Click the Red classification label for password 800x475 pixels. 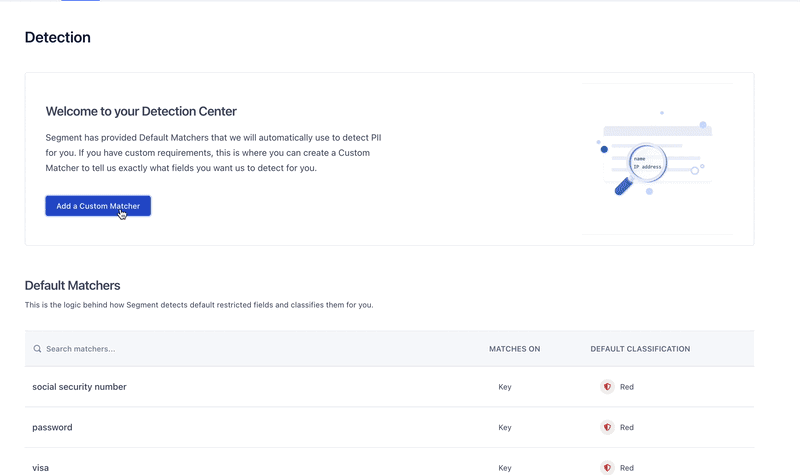pyautogui.click(x=627, y=427)
